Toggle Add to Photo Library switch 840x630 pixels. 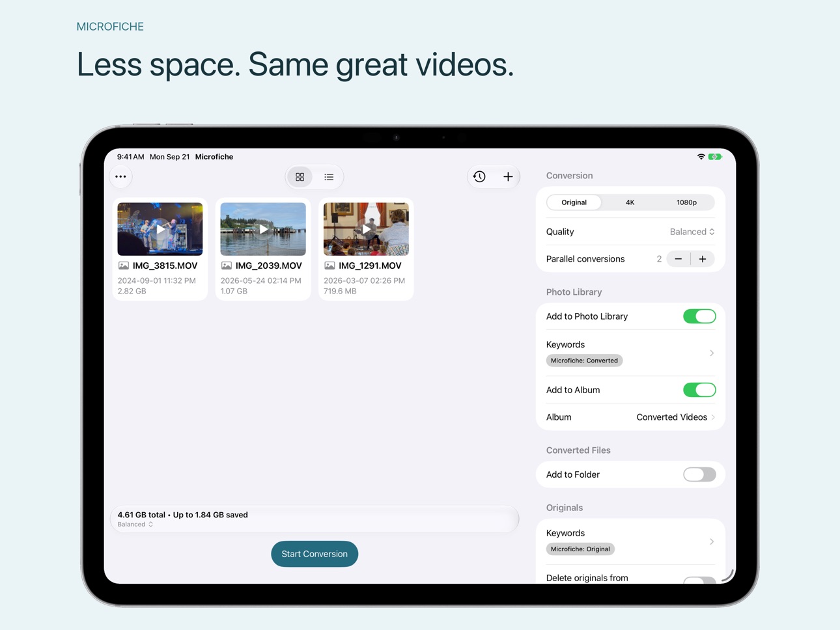point(699,316)
